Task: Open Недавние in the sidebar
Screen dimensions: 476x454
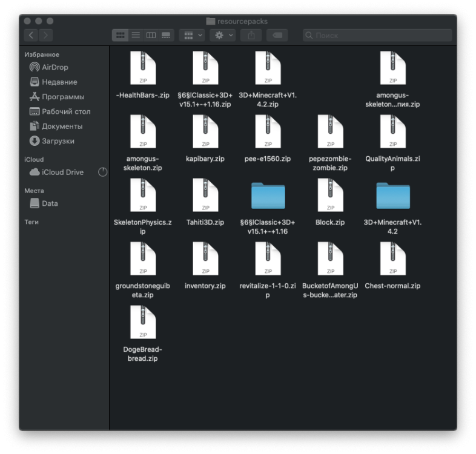Action: (x=53, y=82)
